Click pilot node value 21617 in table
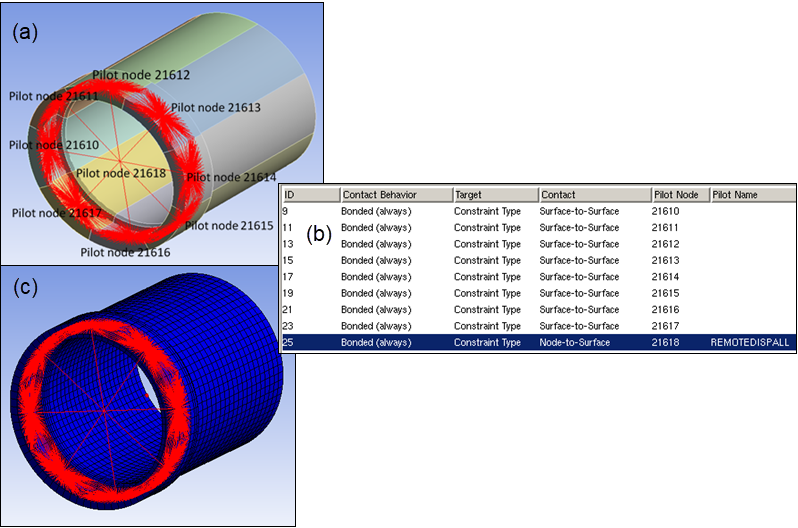798x528 pixels. pyautogui.click(x=665, y=326)
